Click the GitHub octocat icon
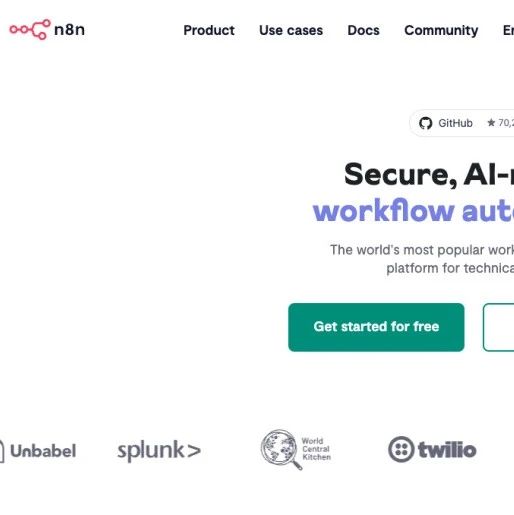Screen dimensions: 514x515 pos(425,123)
